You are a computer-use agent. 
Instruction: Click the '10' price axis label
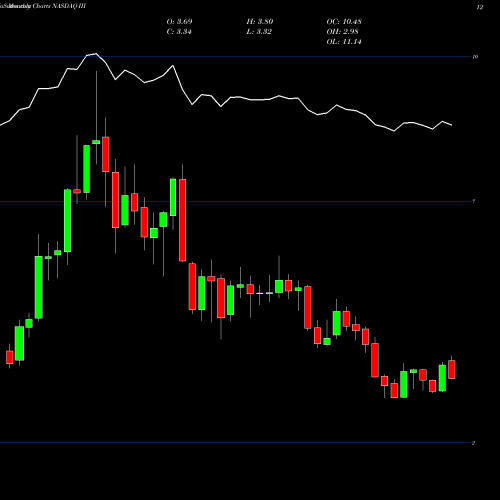(x=475, y=57)
